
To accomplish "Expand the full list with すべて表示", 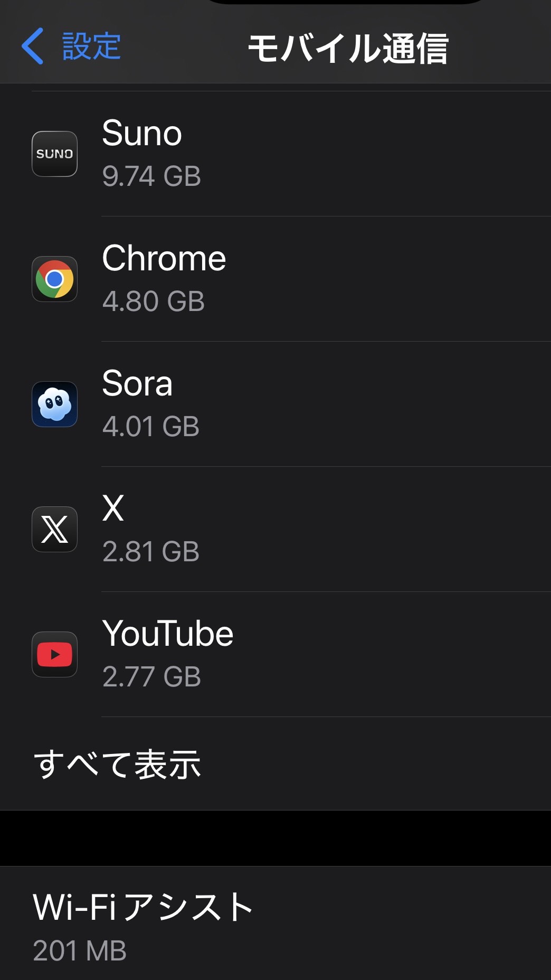I will tap(117, 764).
